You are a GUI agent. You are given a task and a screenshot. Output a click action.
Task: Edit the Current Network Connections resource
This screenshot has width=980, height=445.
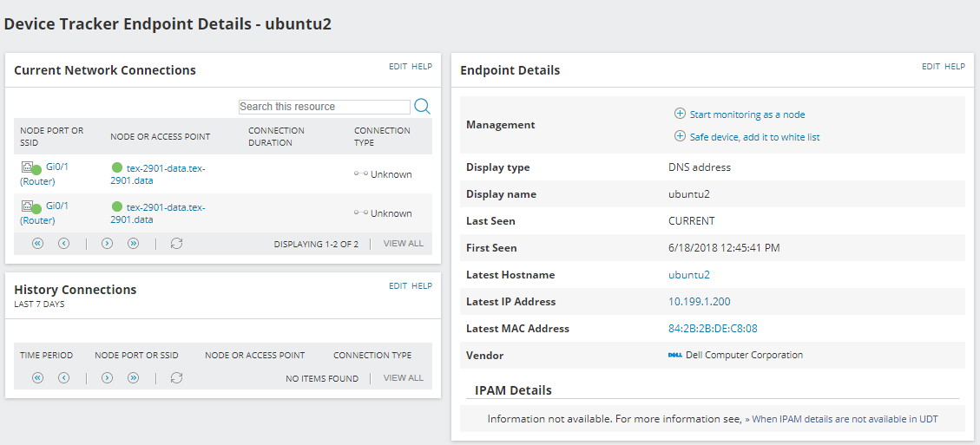(398, 67)
